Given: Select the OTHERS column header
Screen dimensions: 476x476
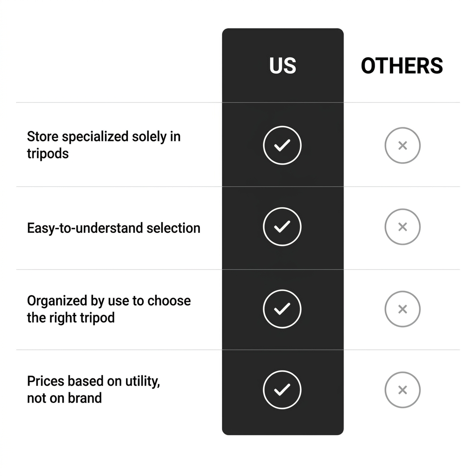Looking at the screenshot, I should click(x=402, y=66).
